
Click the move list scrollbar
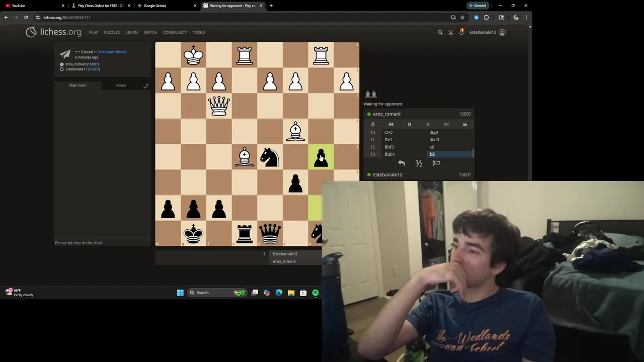(x=472, y=153)
